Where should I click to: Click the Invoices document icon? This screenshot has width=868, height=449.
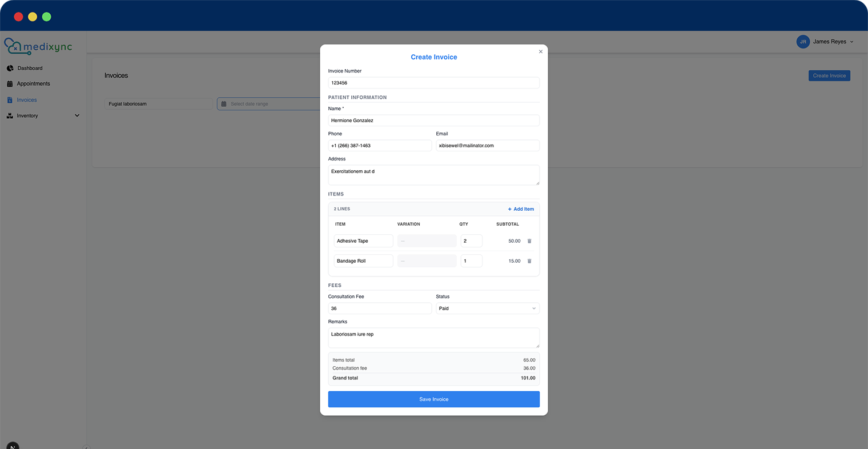coord(10,100)
